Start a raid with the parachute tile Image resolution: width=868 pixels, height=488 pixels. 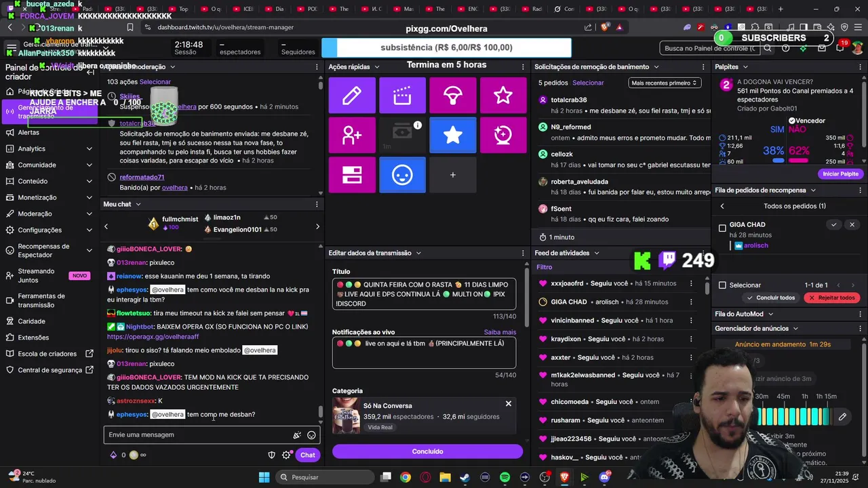[x=453, y=96]
